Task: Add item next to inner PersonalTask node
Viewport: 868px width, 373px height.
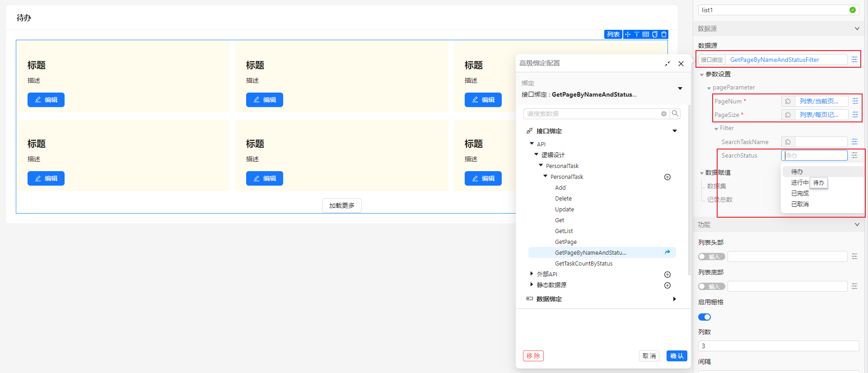Action: [x=667, y=177]
